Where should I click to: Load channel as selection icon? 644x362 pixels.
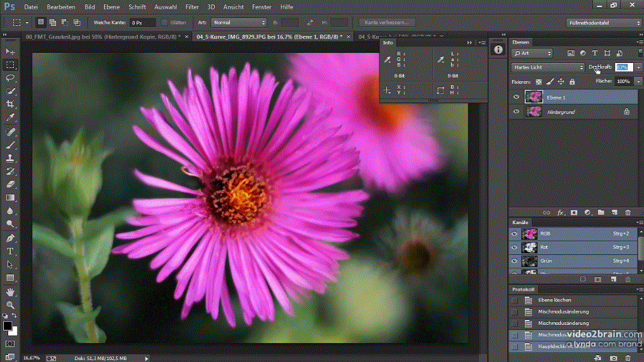coord(583,279)
